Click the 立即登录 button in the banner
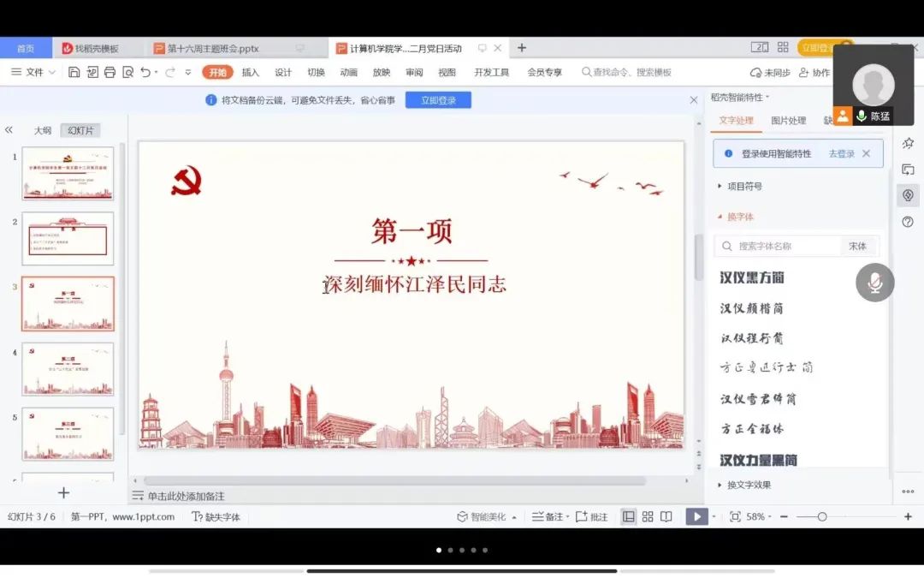Screen dimensions: 924x578 [437, 99]
